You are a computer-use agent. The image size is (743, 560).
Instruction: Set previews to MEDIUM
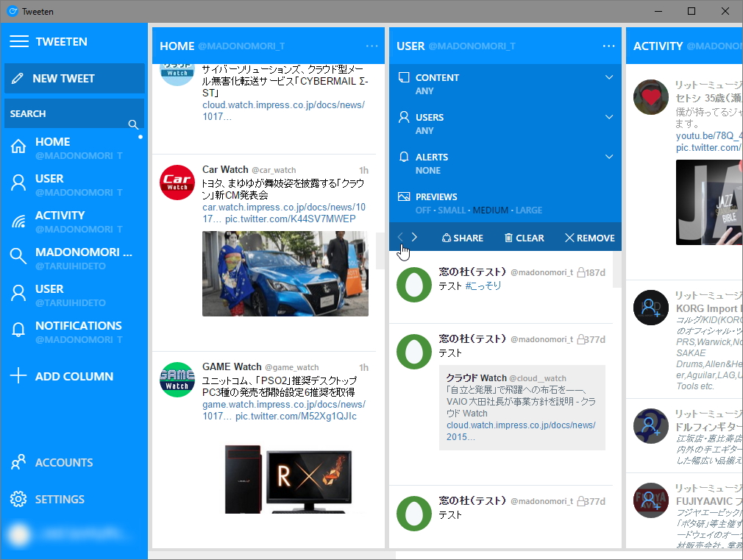click(x=491, y=210)
